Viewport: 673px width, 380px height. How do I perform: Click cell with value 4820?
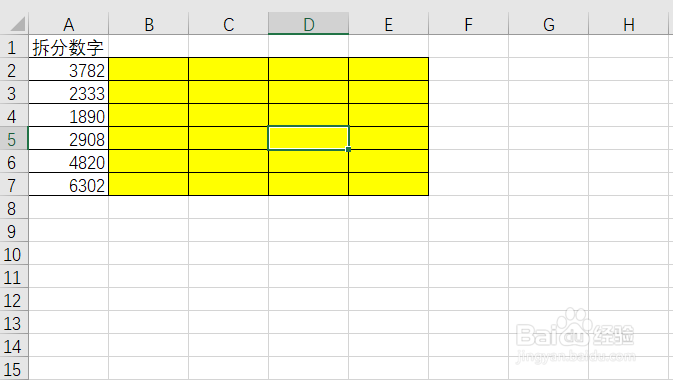69,161
